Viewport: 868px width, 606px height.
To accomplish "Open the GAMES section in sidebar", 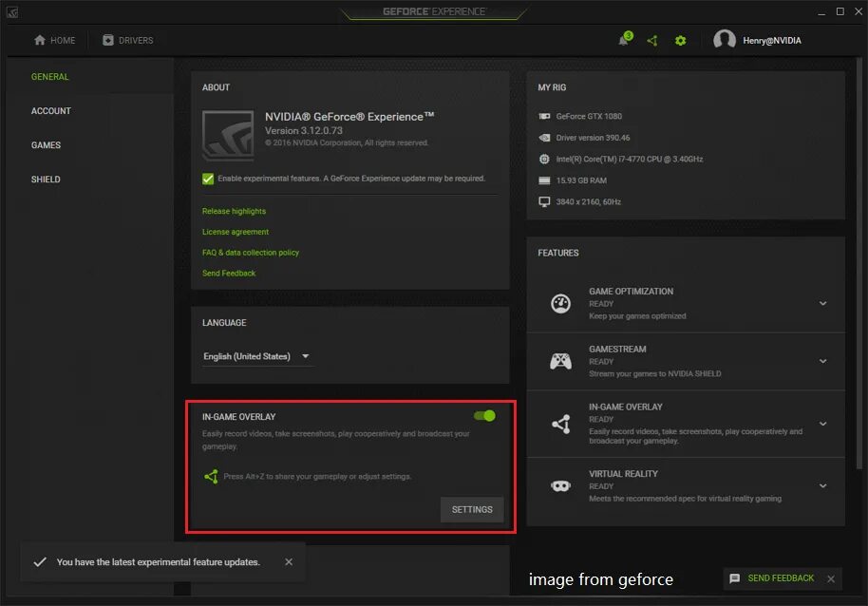I will [45, 144].
